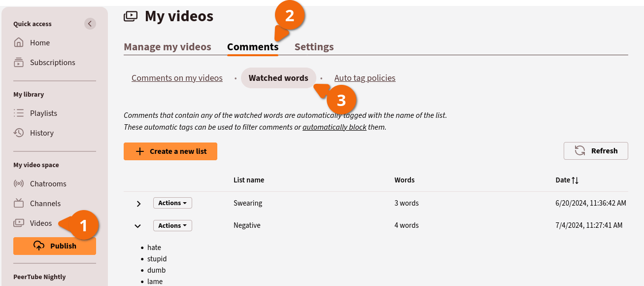The image size is (644, 286).
Task: Click the word dumb in the list
Action: pyautogui.click(x=156, y=270)
